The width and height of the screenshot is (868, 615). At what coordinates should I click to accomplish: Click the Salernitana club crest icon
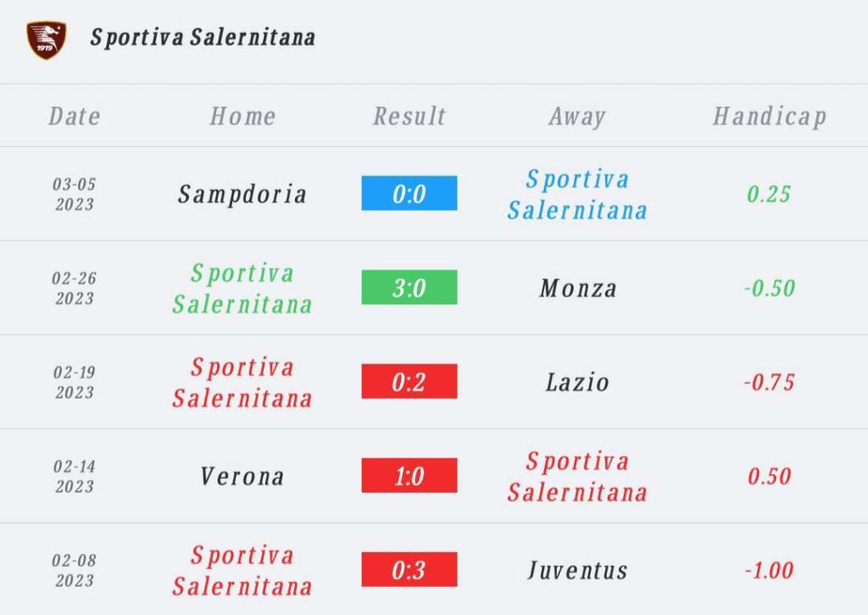[x=47, y=40]
